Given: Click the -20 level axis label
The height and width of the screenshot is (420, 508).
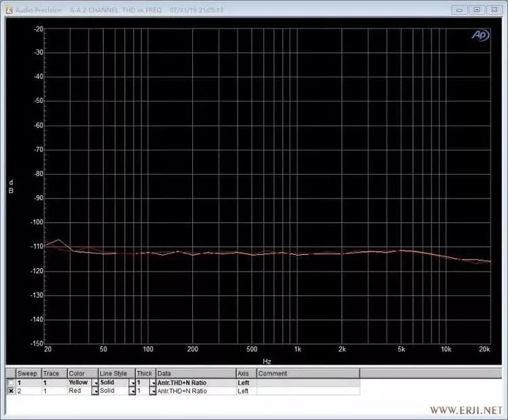Looking at the screenshot, I should [x=38, y=29].
